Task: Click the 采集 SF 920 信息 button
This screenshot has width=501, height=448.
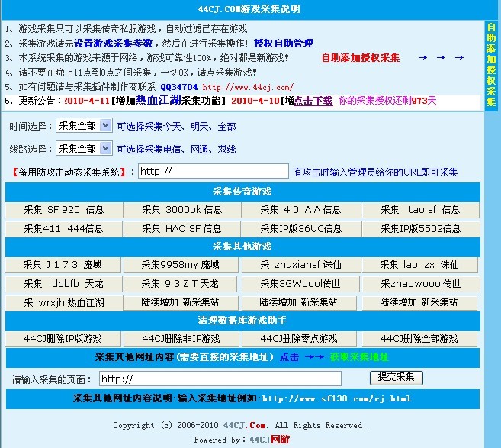Action: pos(63,209)
